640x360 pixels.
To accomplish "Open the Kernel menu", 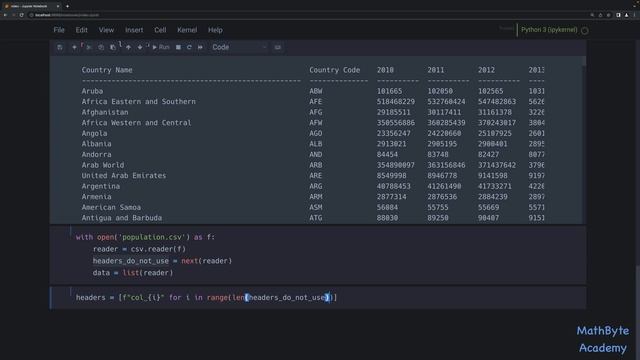I will click(187, 30).
